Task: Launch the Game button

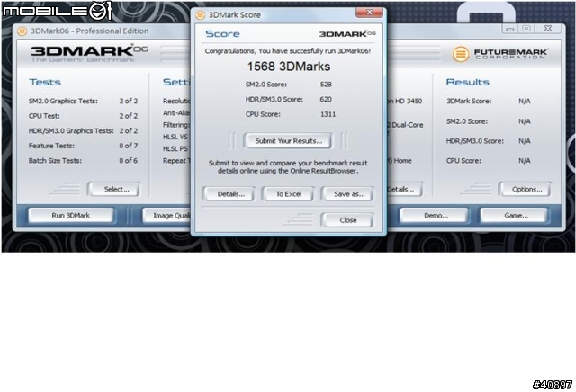Action: click(516, 216)
